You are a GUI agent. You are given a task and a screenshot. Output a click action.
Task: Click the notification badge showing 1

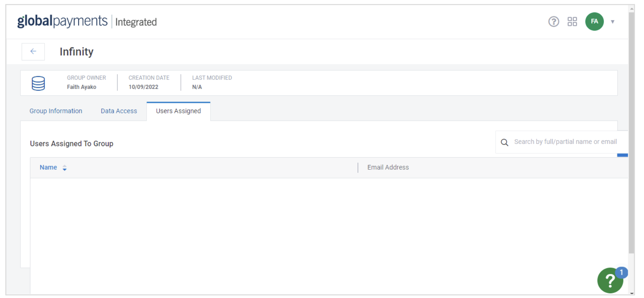pos(621,272)
